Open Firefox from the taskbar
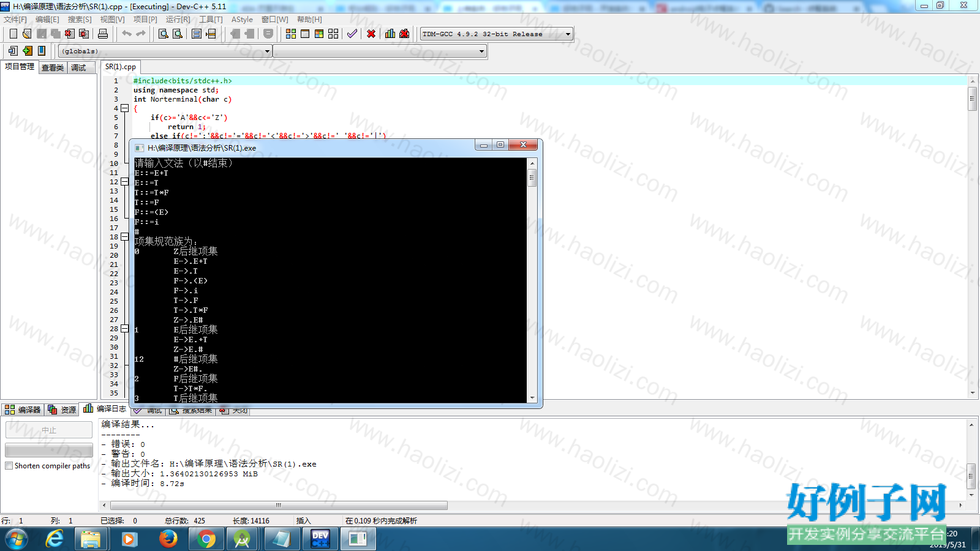The image size is (980, 551). 168,539
